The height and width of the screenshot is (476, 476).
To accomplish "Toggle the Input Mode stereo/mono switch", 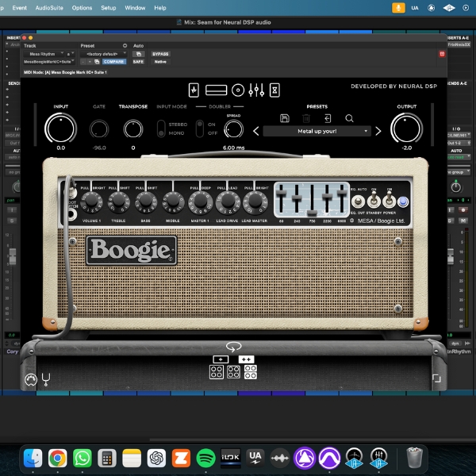I will 161,129.
